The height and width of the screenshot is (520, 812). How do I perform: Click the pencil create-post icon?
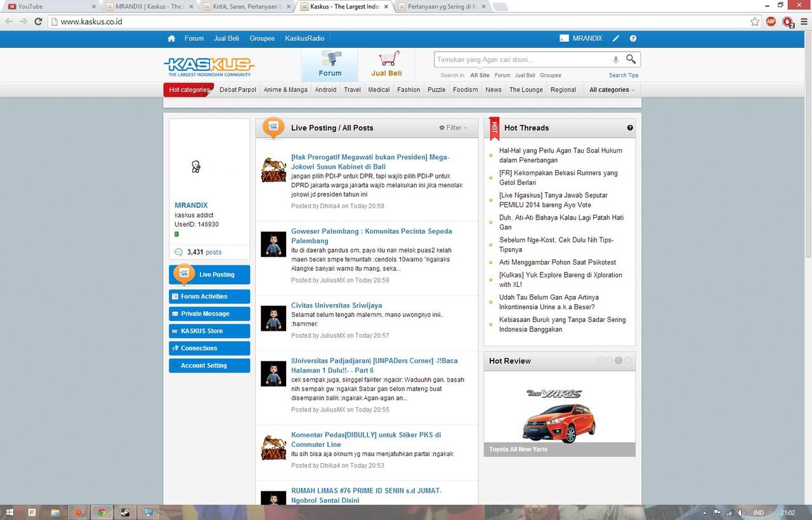tap(616, 39)
